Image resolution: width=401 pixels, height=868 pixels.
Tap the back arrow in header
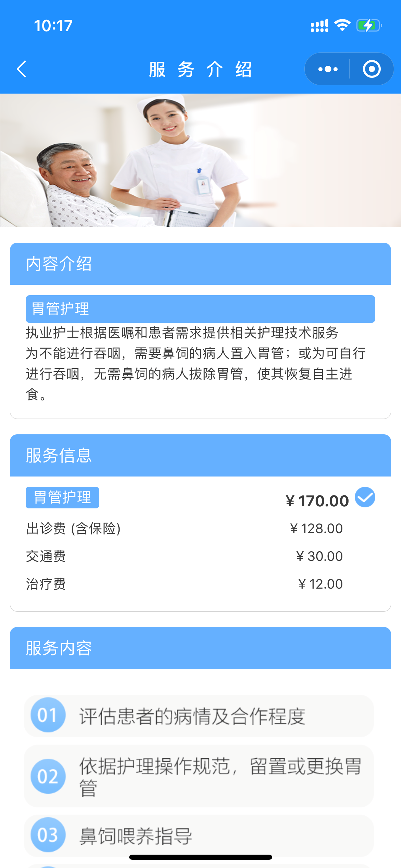(x=22, y=69)
